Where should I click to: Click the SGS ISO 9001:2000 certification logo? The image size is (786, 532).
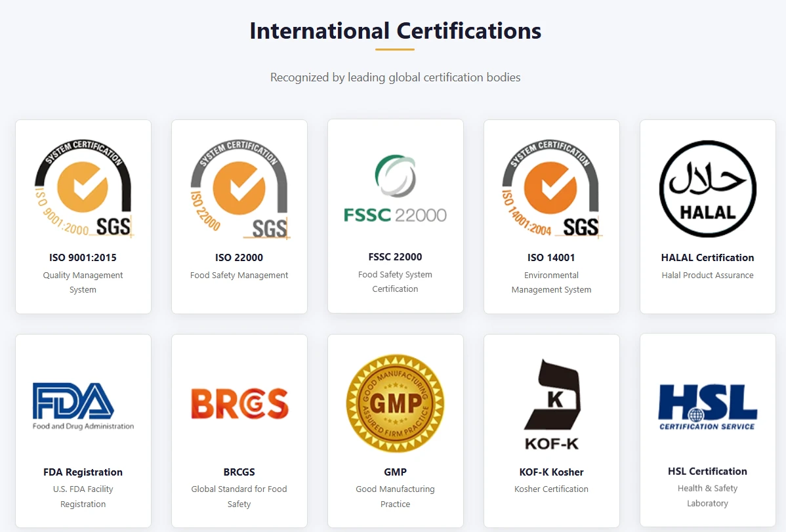tap(83, 188)
